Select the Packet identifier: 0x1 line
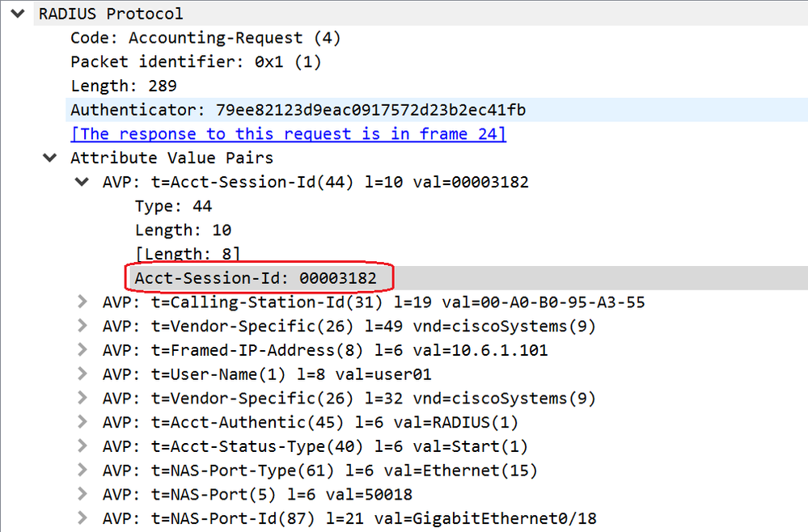Viewport: 808px width, 532px height. pos(196,61)
